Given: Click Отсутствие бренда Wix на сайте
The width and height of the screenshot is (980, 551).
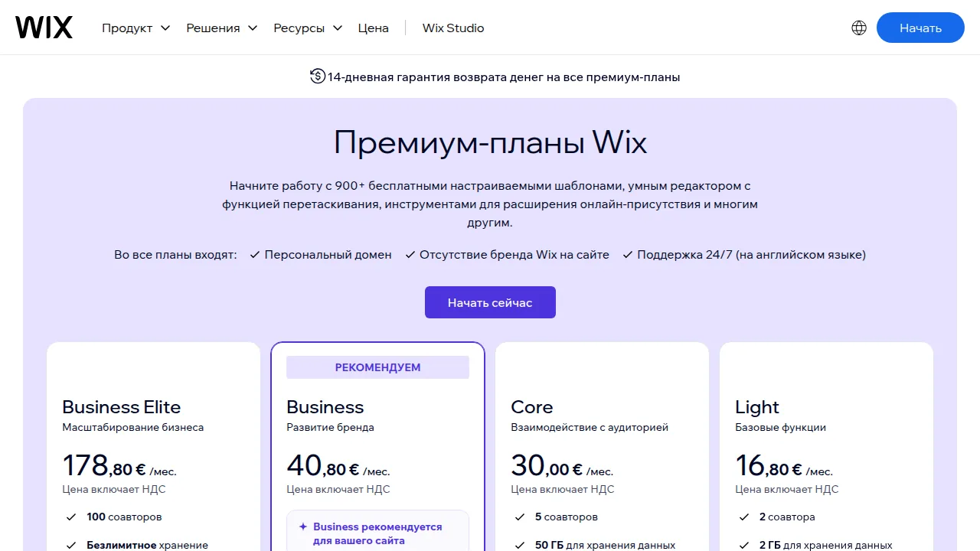Looking at the screenshot, I should [514, 255].
